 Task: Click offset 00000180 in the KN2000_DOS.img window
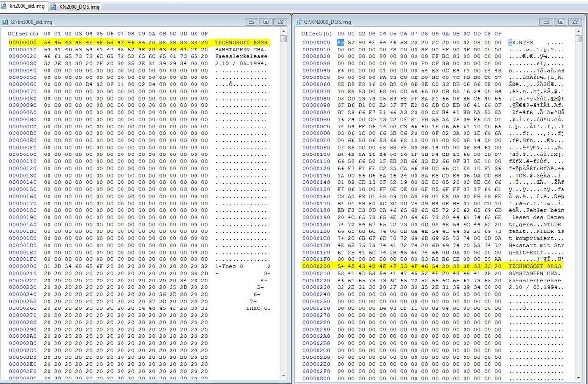[x=317, y=210]
